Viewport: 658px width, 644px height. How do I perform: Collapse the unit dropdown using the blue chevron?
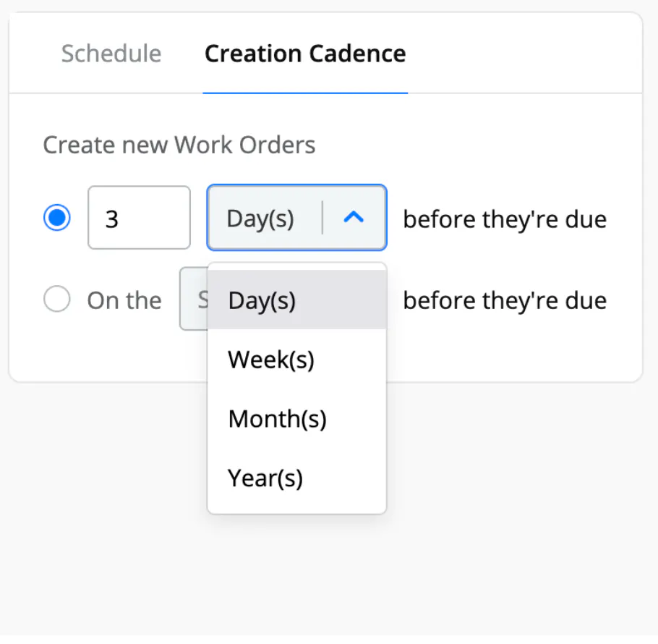[354, 218]
